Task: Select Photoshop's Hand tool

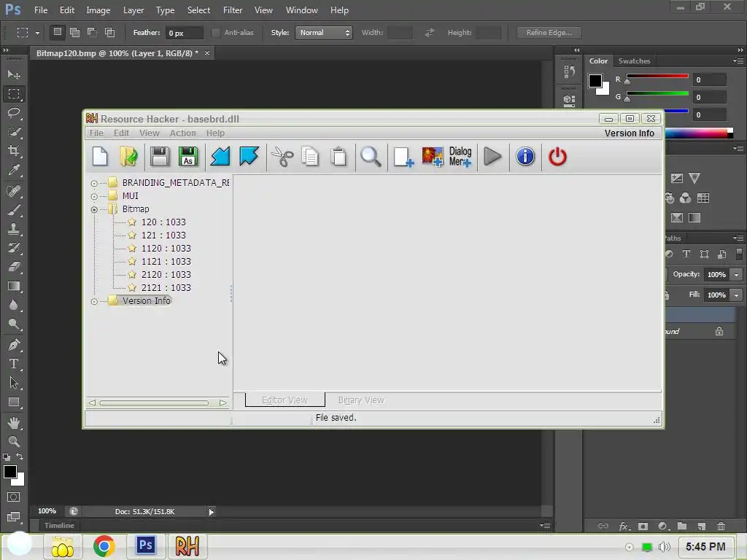Action: click(14, 422)
